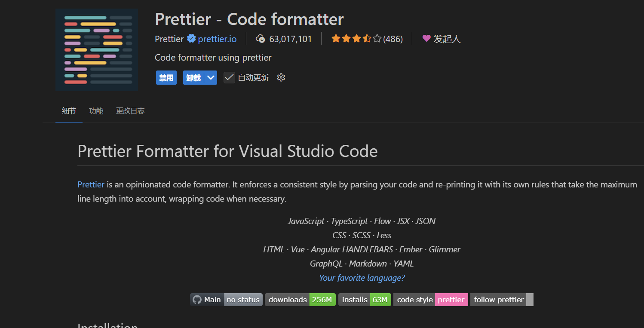Uninstall the extension with 卸载 button
Image resolution: width=644 pixels, height=328 pixels.
point(193,78)
